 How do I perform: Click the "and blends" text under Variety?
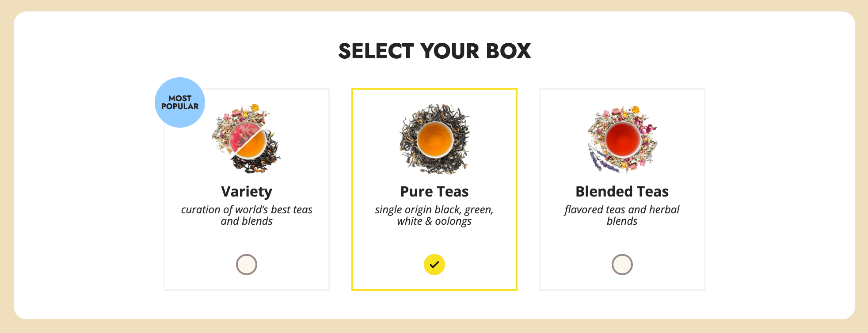(x=247, y=221)
